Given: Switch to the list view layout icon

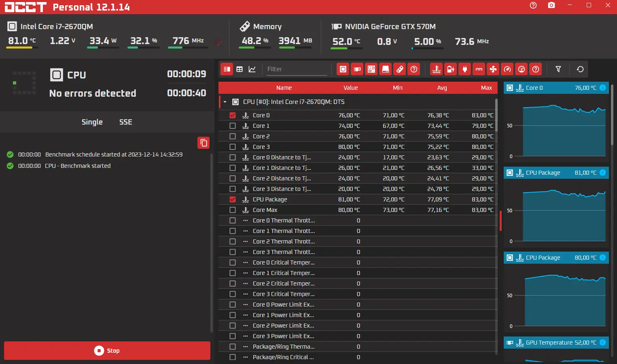Looking at the screenshot, I should tap(227, 69).
